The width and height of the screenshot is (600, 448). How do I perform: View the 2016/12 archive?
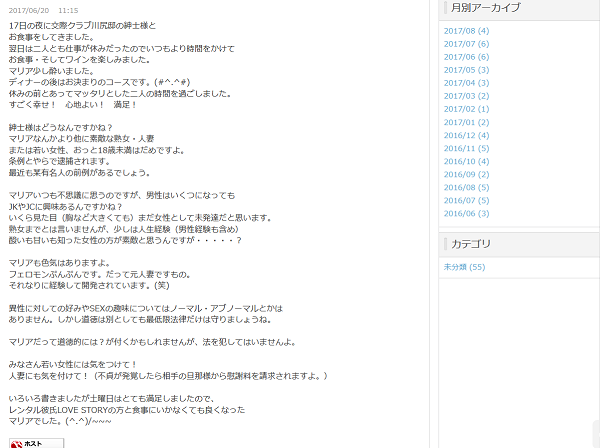466,135
